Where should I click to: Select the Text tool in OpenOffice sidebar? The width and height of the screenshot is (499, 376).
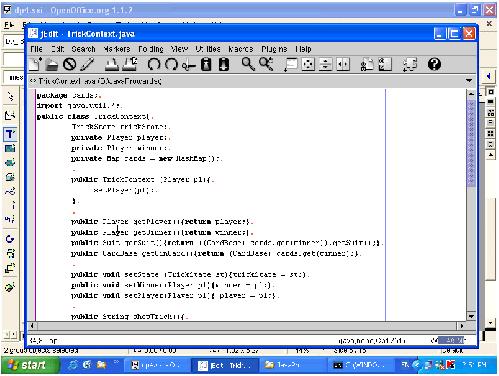click(10, 134)
